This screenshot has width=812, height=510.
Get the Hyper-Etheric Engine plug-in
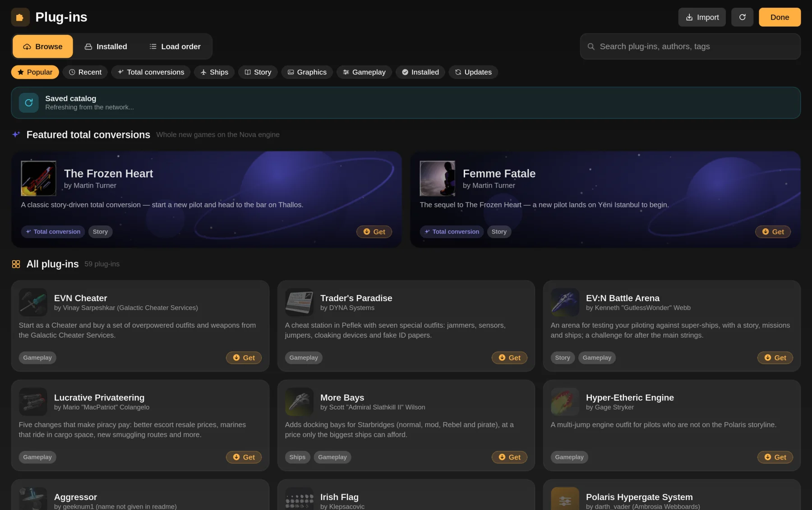pos(775,457)
